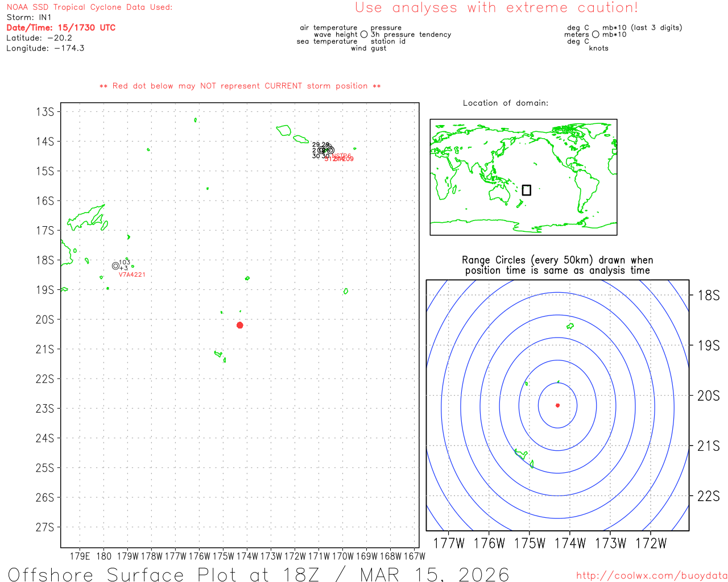728x582 pixels.
Task: Click the 'sea temperature' legend label
Action: pyautogui.click(x=327, y=41)
